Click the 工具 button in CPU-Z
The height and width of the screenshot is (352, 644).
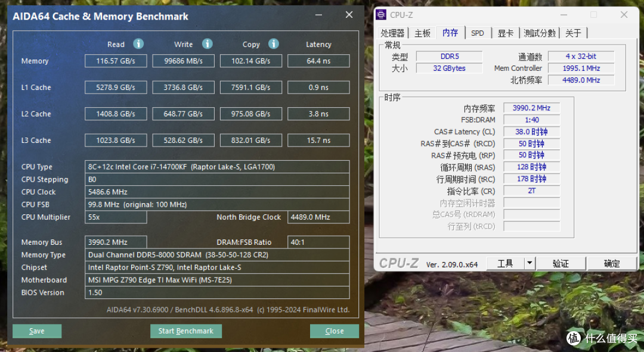pyautogui.click(x=505, y=263)
